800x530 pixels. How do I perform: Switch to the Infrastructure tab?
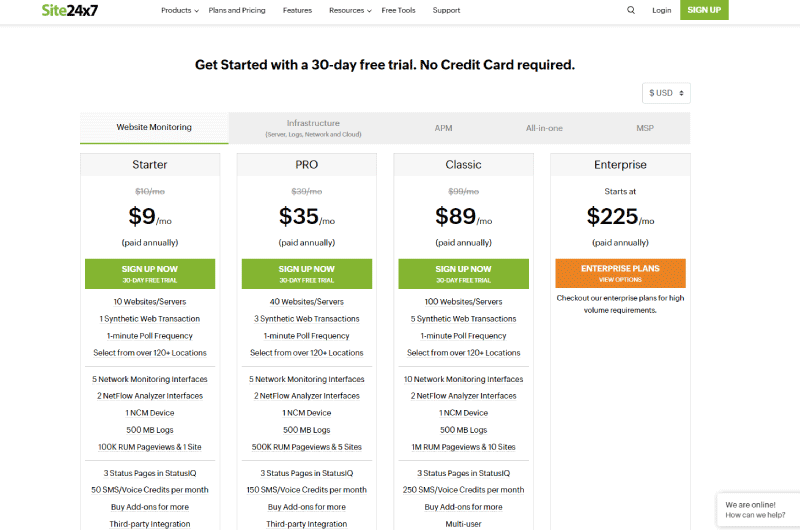(313, 128)
